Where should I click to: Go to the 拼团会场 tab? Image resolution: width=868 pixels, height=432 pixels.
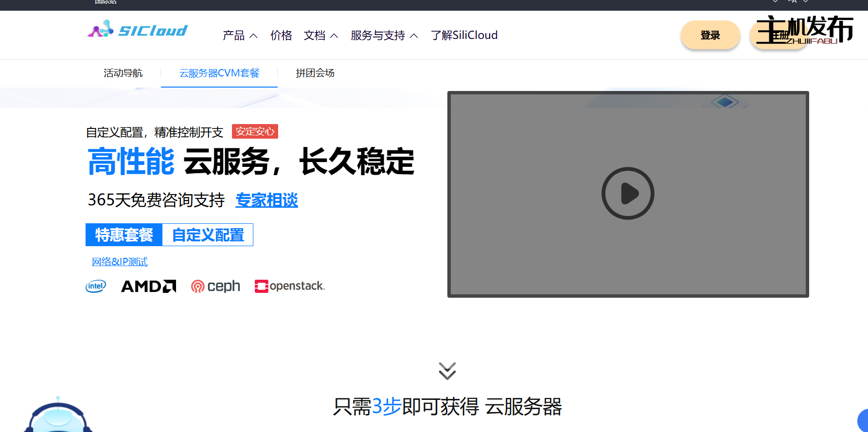coord(315,73)
